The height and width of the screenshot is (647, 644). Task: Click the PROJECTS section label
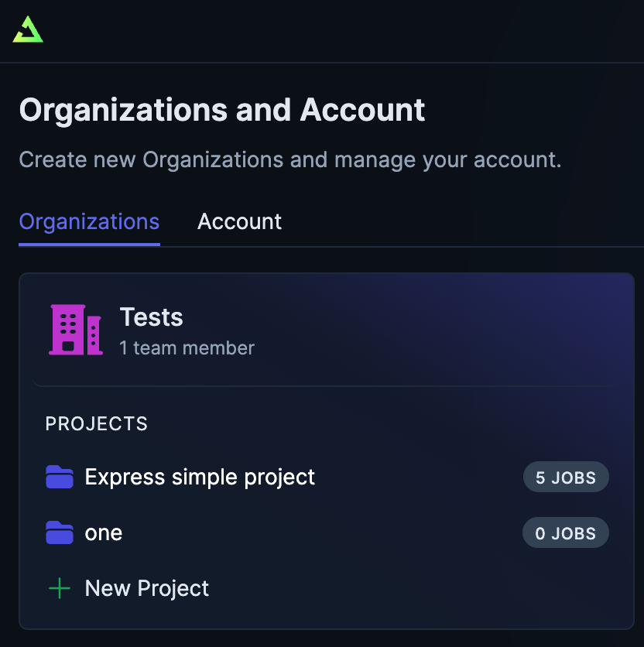coord(97,424)
